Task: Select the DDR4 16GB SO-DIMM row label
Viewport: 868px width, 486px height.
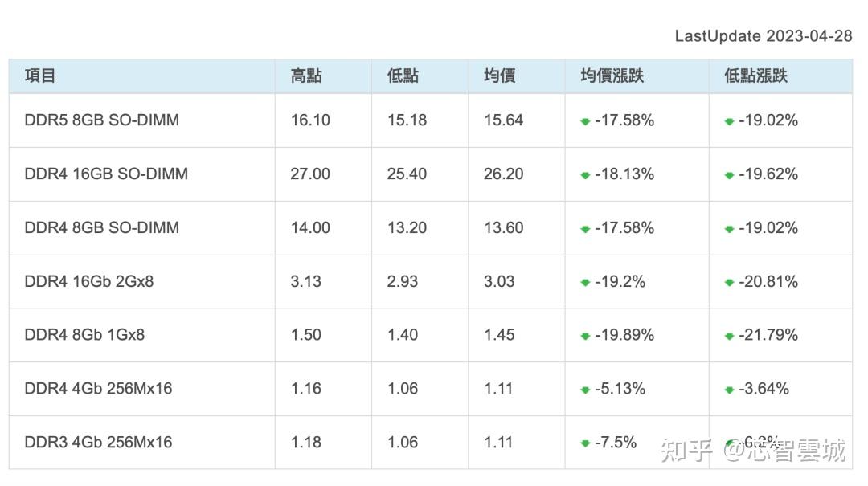Action: (x=106, y=174)
